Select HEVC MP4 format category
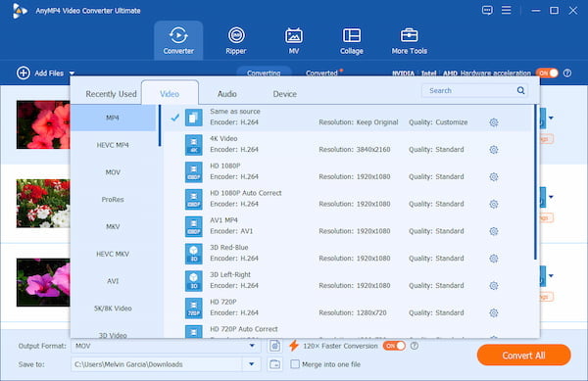588x381 pixels. pyautogui.click(x=113, y=145)
